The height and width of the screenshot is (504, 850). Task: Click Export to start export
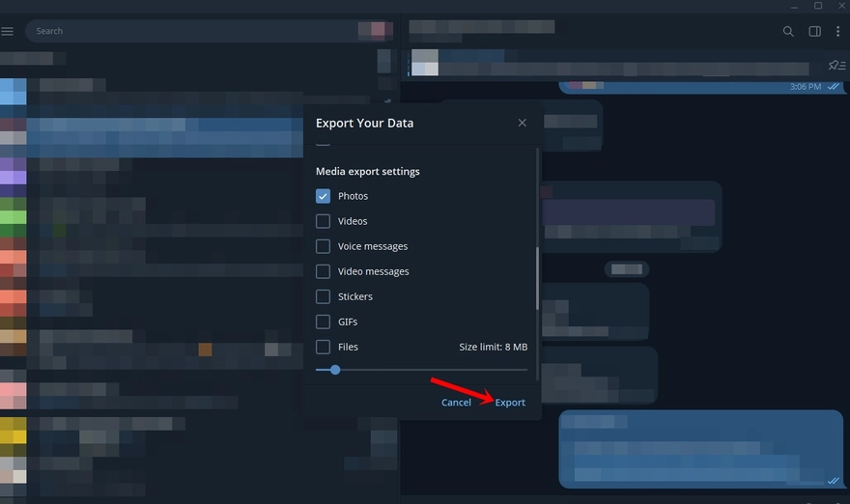click(510, 403)
